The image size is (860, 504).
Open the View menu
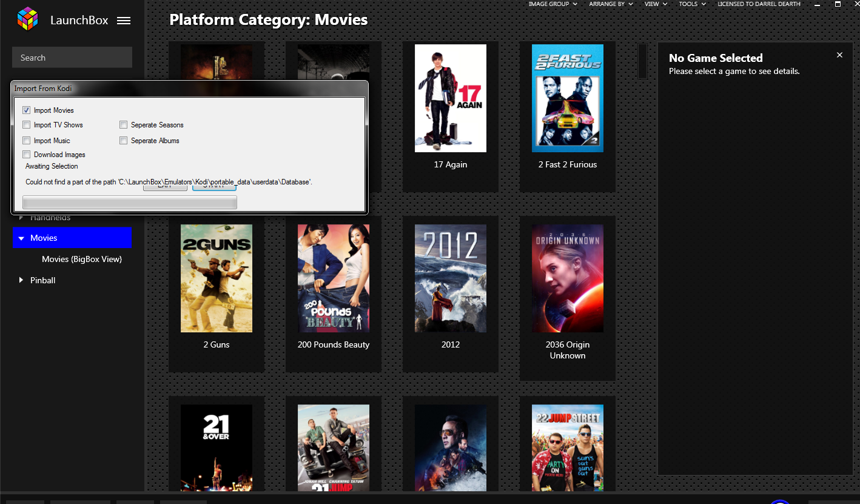[655, 4]
